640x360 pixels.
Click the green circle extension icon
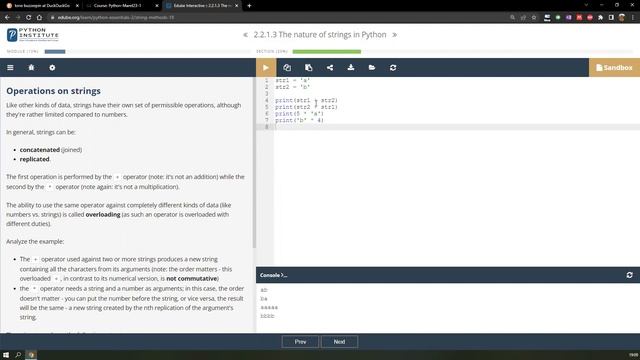pyautogui.click(x=558, y=18)
